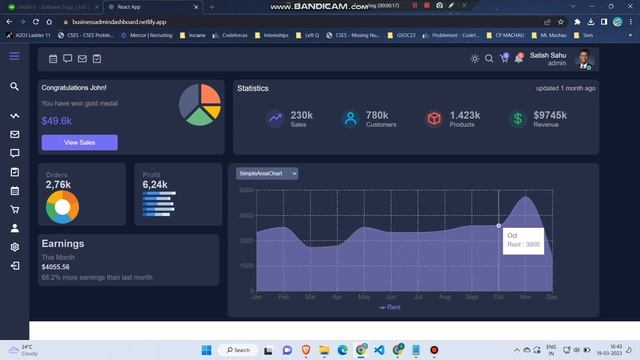Image resolution: width=640 pixels, height=360 pixels.
Task: Click the Earnings heading
Action: [63, 244]
